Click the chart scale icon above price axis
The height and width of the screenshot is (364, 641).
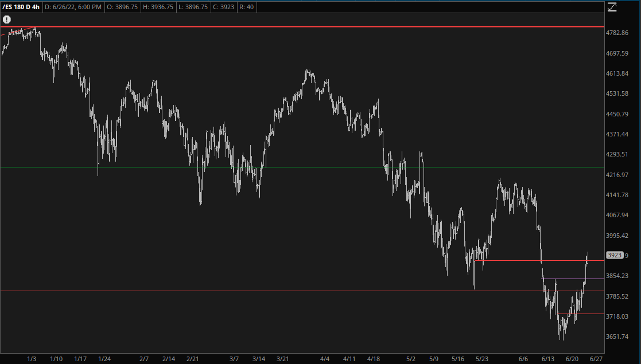612,7
